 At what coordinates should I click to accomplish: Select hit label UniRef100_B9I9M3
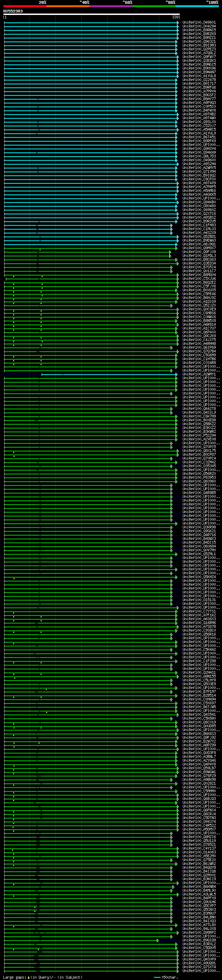click(x=199, y=45)
